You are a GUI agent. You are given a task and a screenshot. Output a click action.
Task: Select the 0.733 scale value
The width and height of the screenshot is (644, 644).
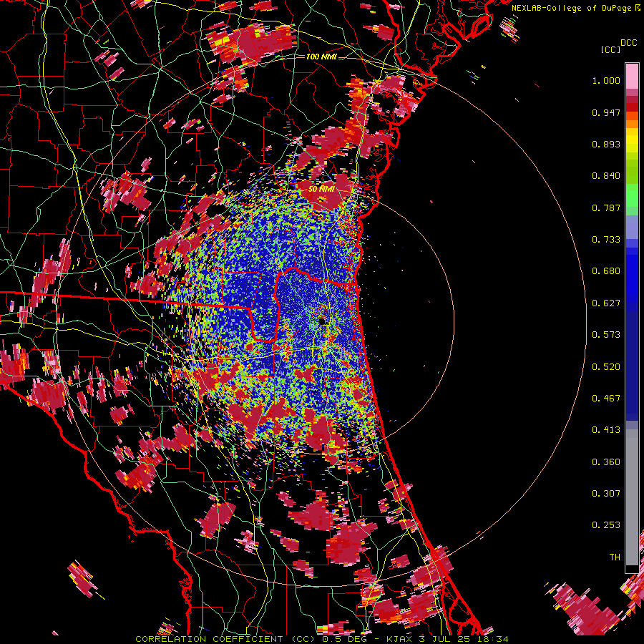pos(606,240)
